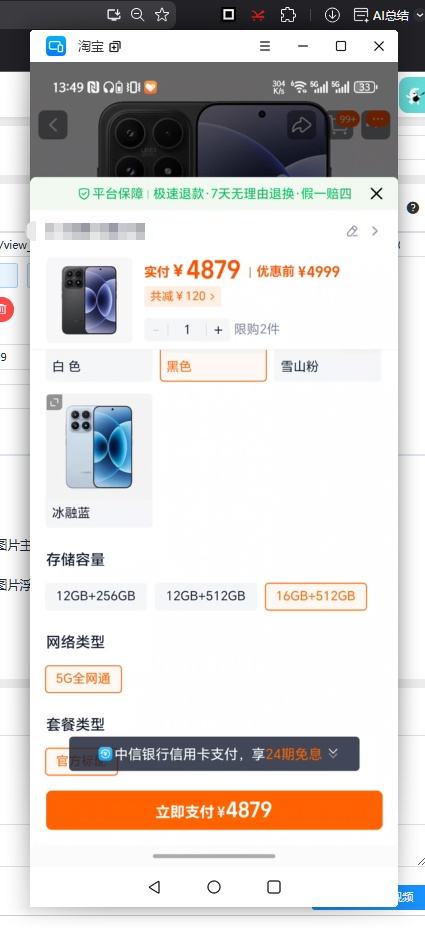Click the edit address pencil icon

(x=352, y=231)
